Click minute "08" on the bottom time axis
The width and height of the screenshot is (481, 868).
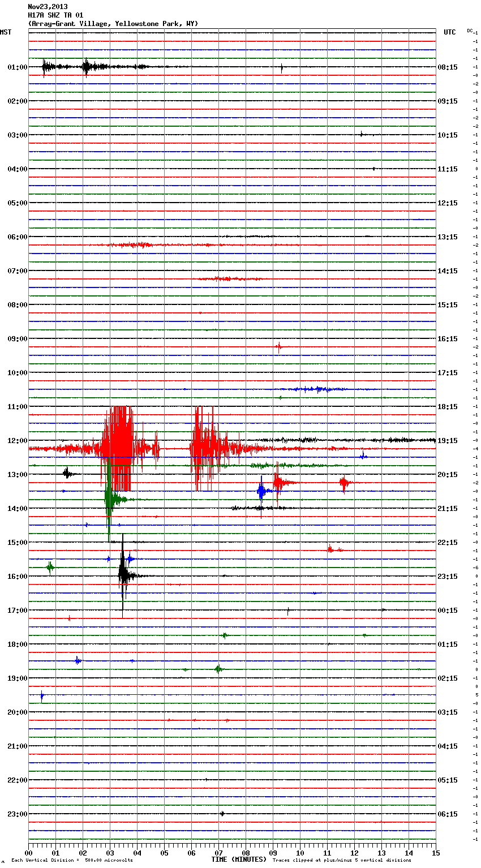pyautogui.click(x=246, y=853)
